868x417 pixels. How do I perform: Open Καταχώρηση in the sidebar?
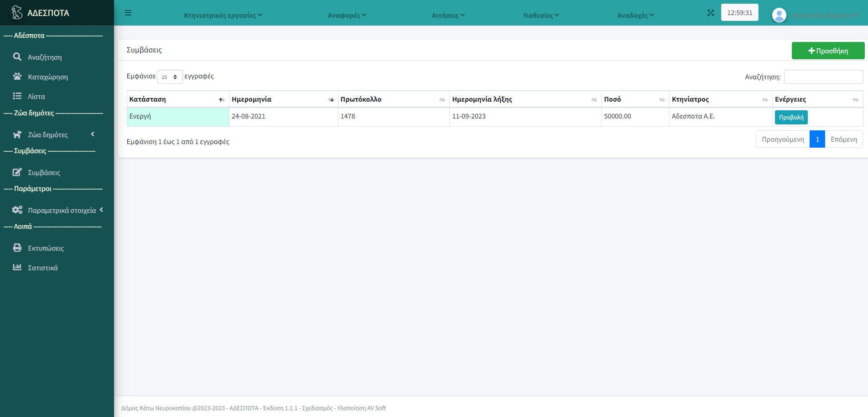pyautogui.click(x=48, y=77)
